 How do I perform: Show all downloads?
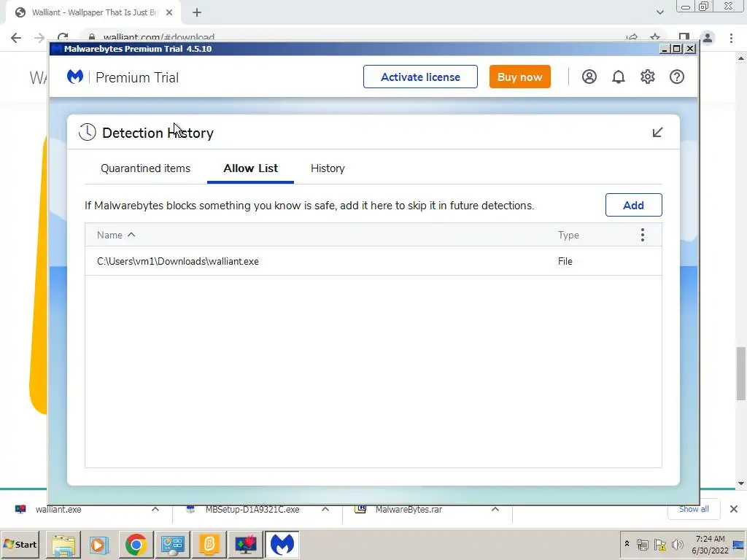tap(694, 509)
